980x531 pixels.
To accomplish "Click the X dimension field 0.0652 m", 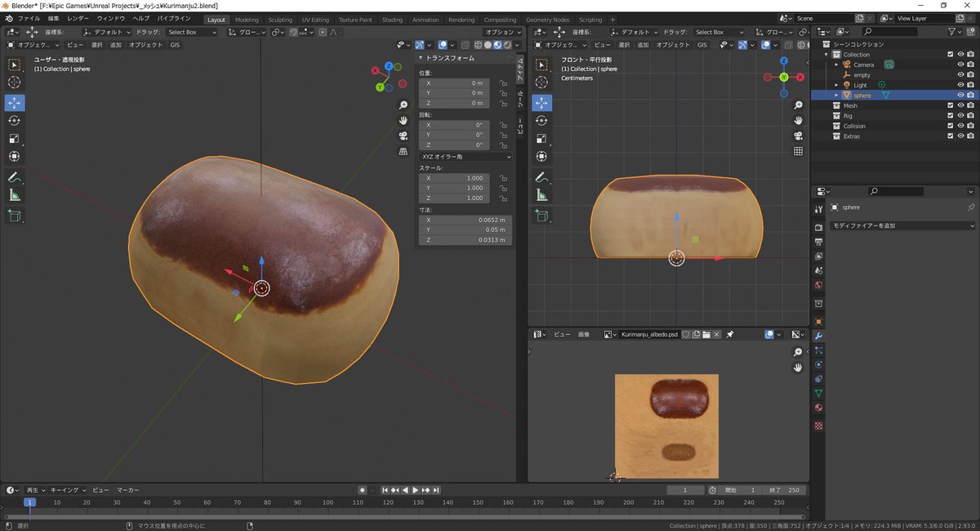I will [x=465, y=220].
